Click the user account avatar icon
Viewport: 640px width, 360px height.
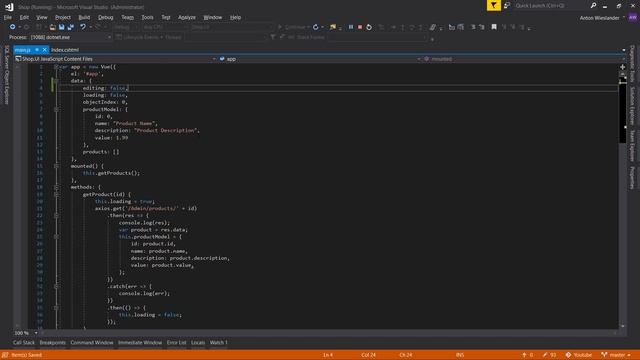pos(633,18)
